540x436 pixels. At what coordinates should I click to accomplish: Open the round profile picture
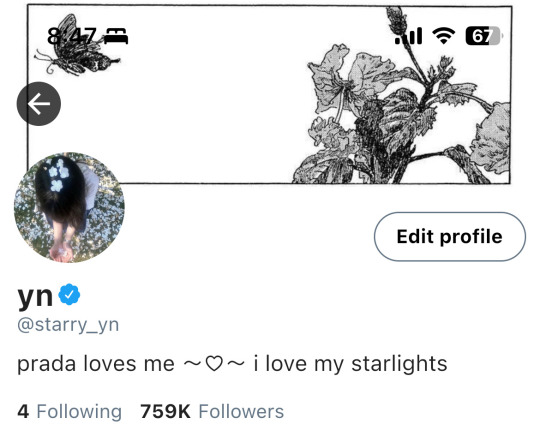click(69, 207)
